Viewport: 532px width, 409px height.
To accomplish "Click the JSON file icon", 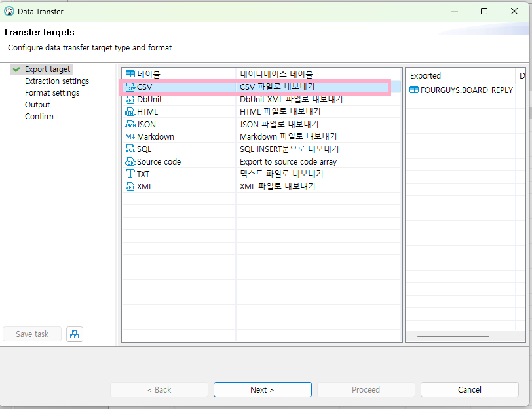I will click(x=130, y=125).
